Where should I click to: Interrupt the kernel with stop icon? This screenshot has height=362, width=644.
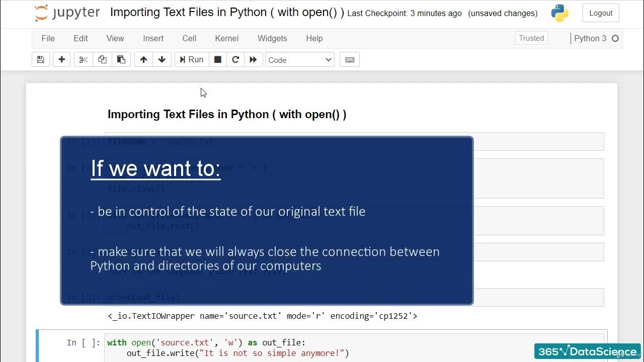pyautogui.click(x=218, y=59)
